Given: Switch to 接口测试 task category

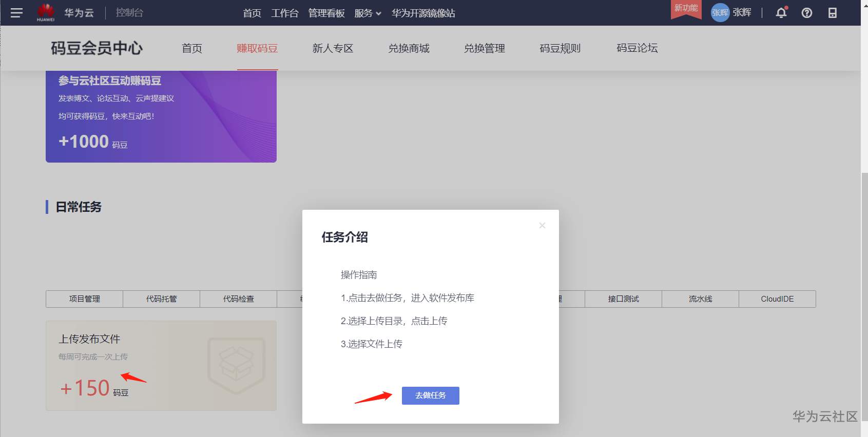Looking at the screenshot, I should tap(624, 299).
